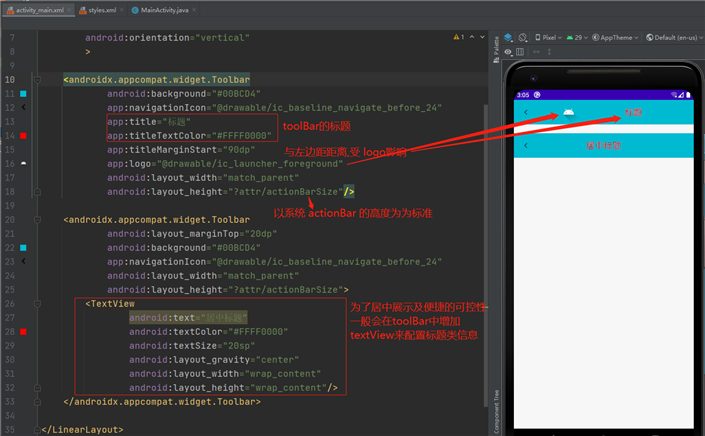Collapse the TextView tag on line 26

(37, 304)
